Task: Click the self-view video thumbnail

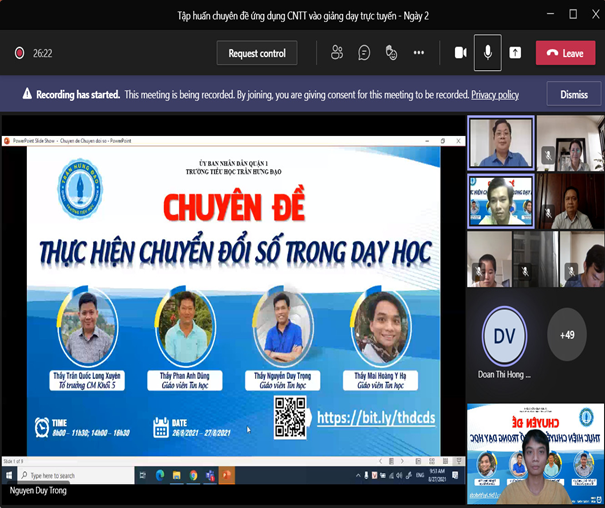Action: [536, 454]
